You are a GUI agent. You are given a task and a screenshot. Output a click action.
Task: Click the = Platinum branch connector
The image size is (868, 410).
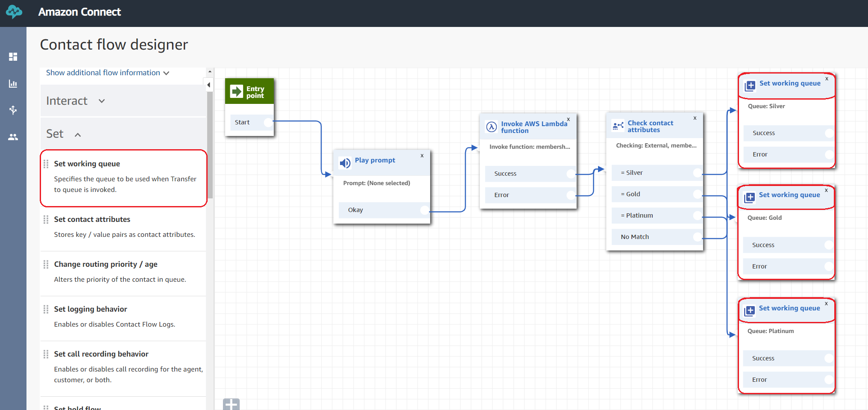tap(698, 216)
